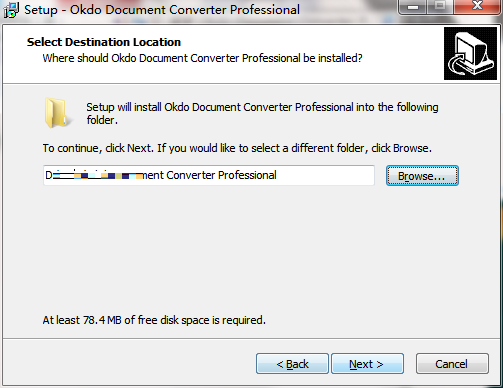Close the Setup wizard window
The height and width of the screenshot is (388, 503).
click(477, 7)
